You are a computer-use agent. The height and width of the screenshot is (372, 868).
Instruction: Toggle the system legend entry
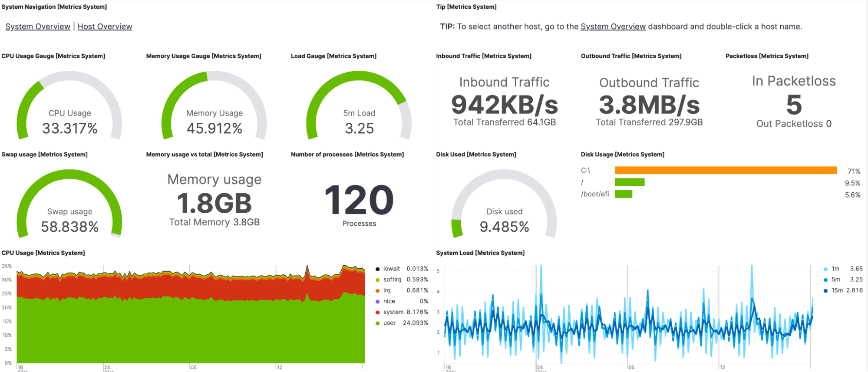[x=402, y=312]
